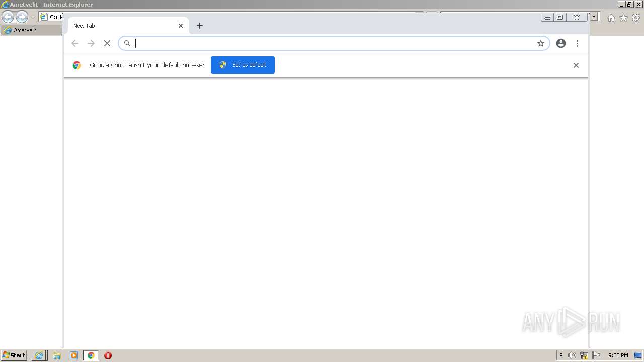
Task: Open the File Explorer taskbar icon
Action: pos(57,355)
